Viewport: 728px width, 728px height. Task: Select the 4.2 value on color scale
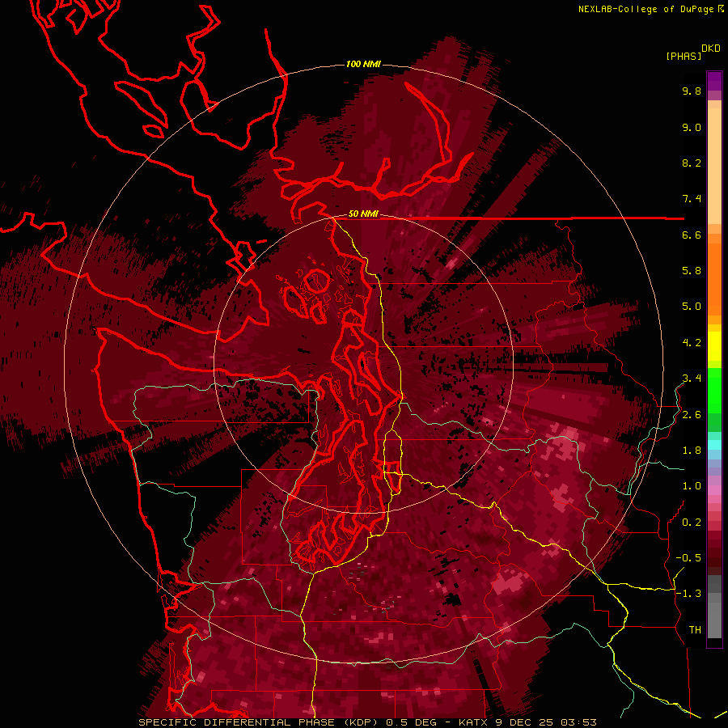[x=692, y=343]
